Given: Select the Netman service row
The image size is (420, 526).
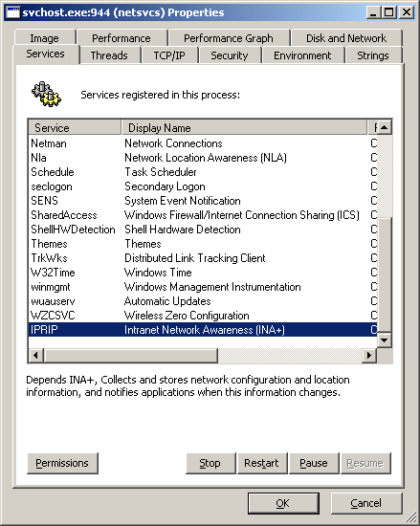Looking at the screenshot, I should 203,143.
